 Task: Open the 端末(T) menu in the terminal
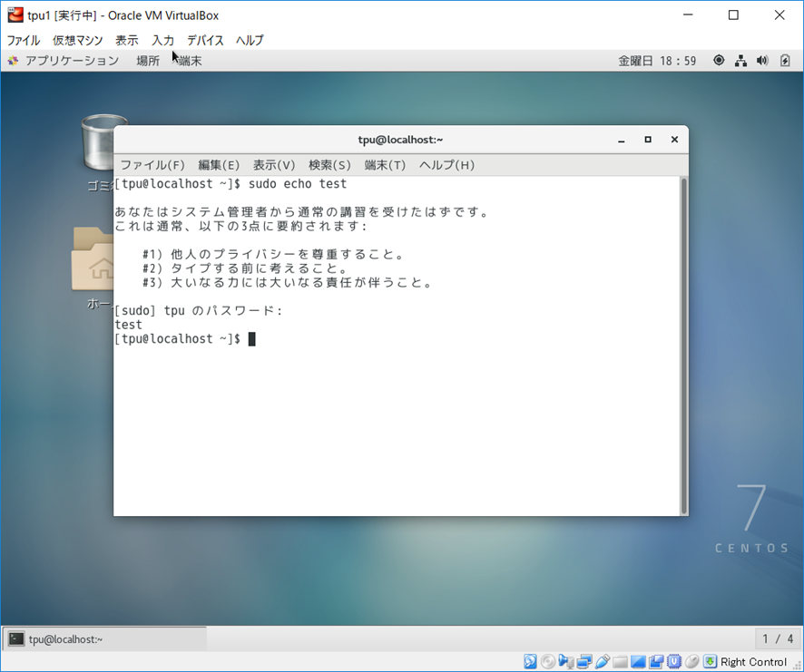pos(387,164)
